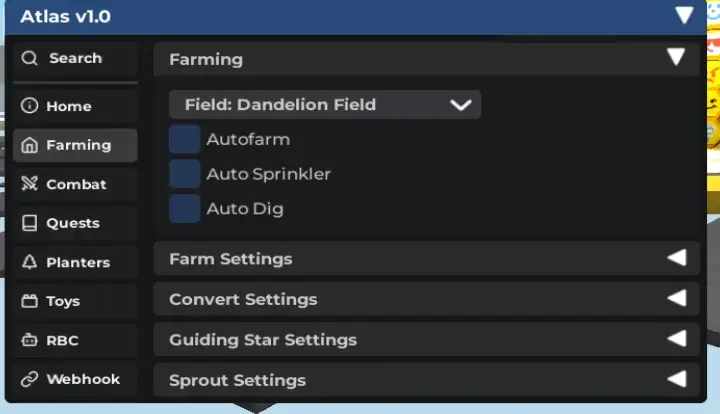The height and width of the screenshot is (414, 720).
Task: Turn on the Auto Dig checkbox
Action: pos(184,208)
